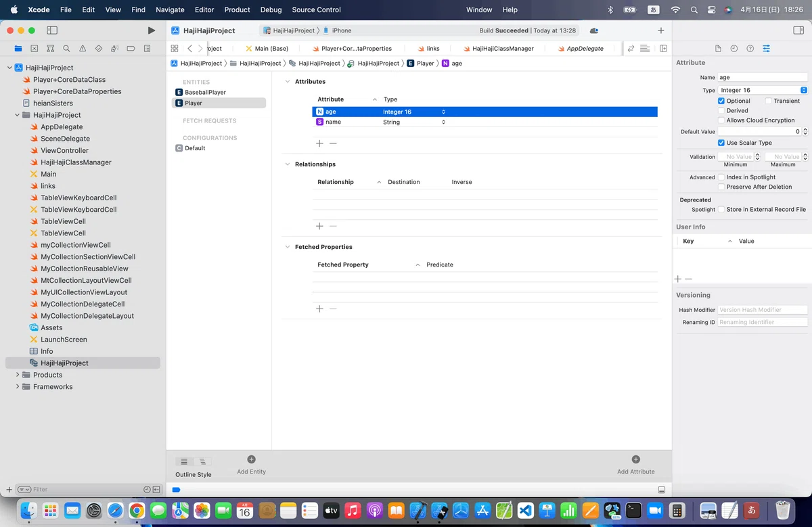Run the project with the play button
The width and height of the screenshot is (812, 527).
point(151,30)
